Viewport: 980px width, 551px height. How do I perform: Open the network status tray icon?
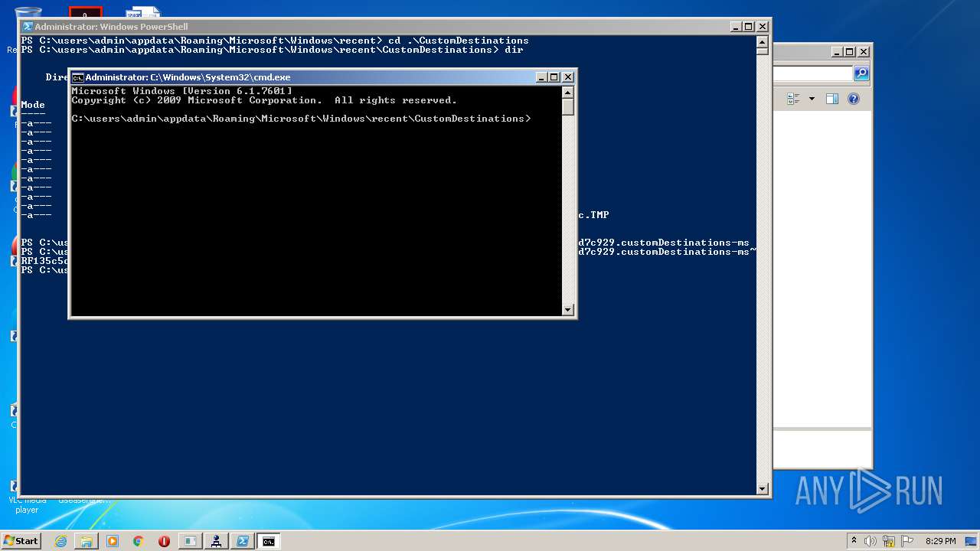click(889, 541)
